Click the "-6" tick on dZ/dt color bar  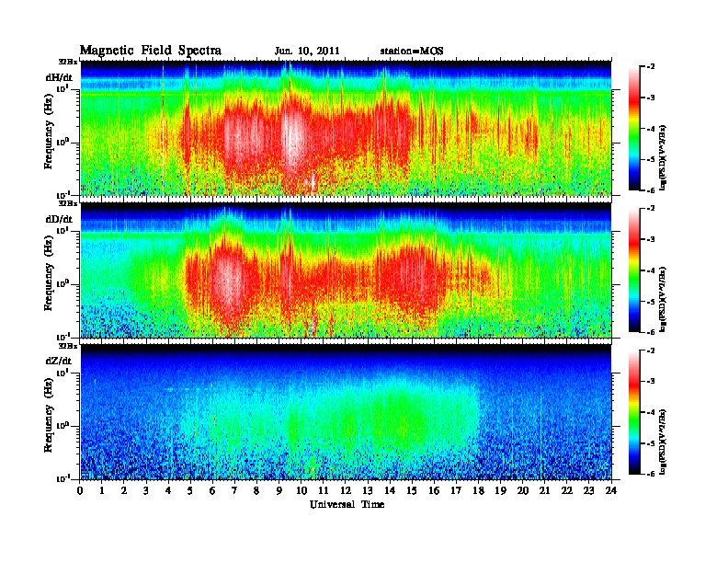point(651,475)
